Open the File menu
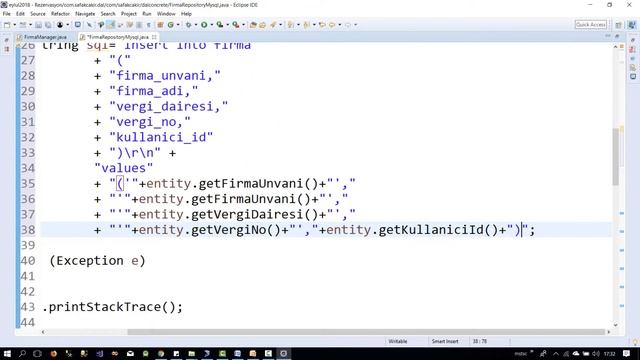 click(7, 14)
